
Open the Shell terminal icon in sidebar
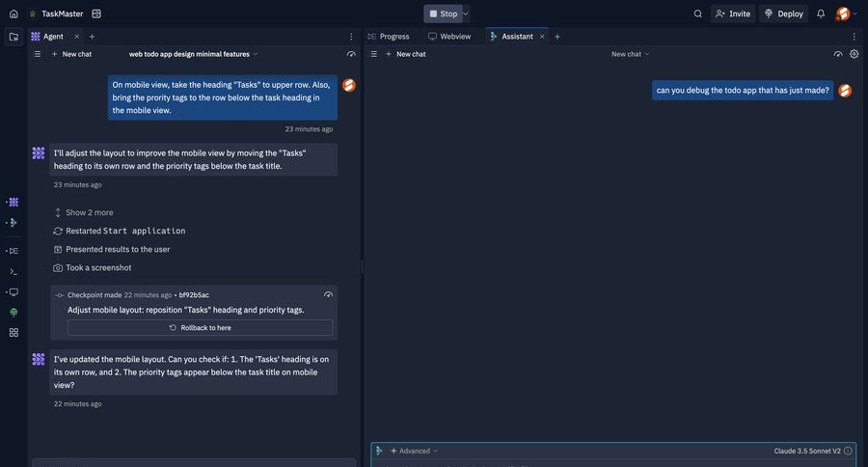(14, 271)
